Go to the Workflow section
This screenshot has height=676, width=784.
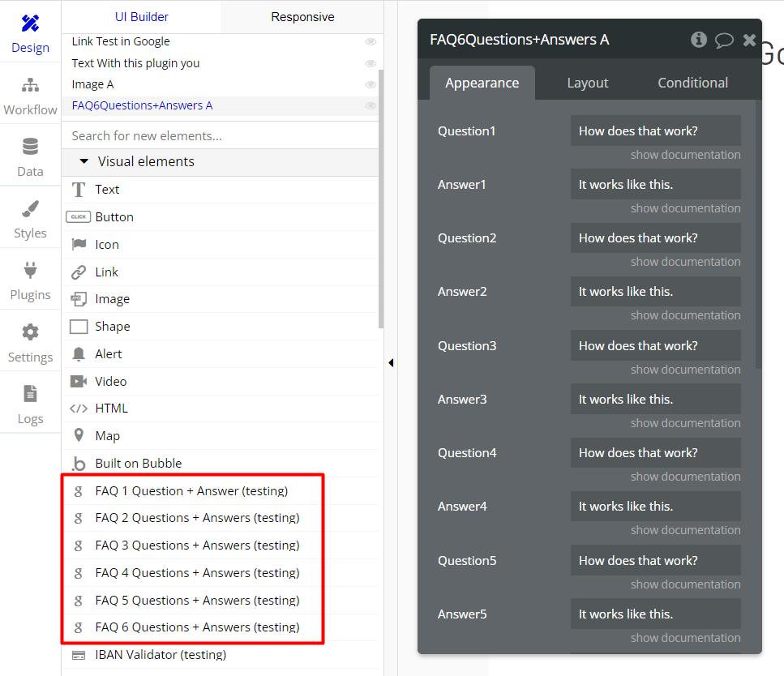point(30,96)
